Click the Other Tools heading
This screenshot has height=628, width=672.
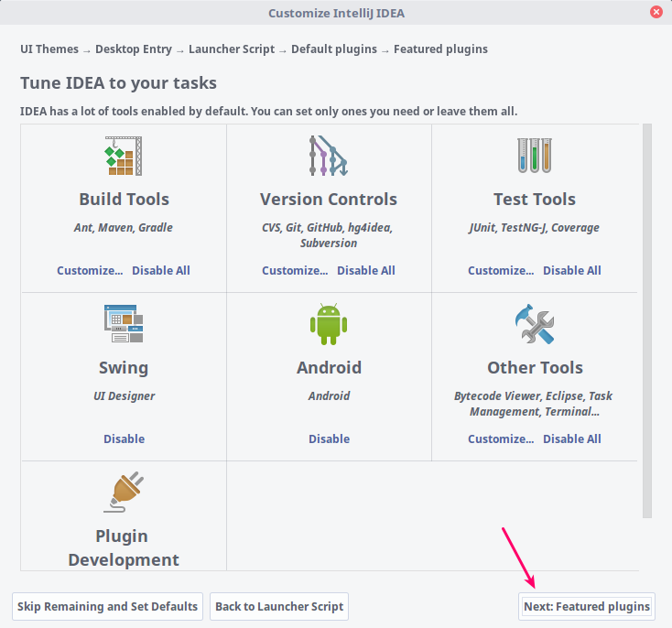point(535,368)
